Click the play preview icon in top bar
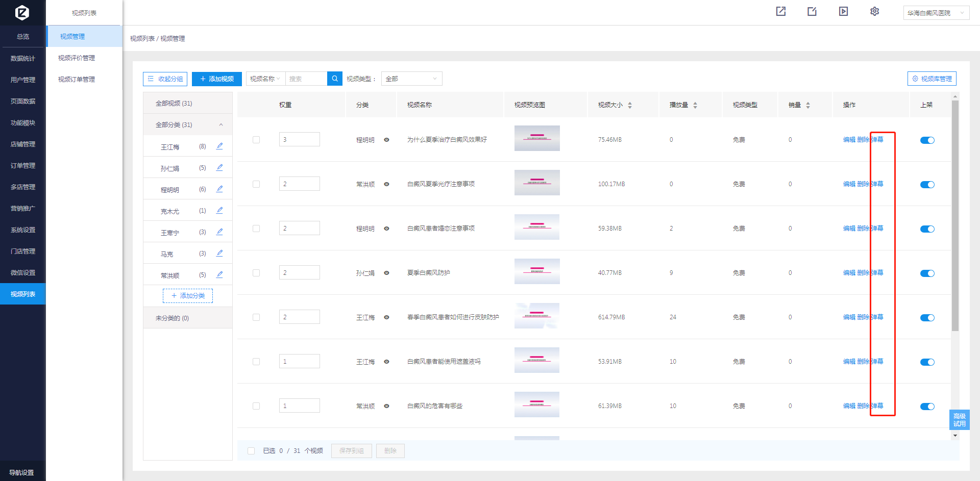Screen dimensions: 980x481 843,11
